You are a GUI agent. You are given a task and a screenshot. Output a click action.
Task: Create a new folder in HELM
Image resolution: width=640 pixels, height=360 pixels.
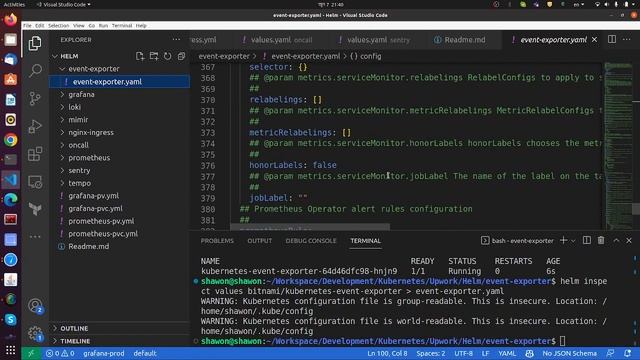click(x=154, y=56)
